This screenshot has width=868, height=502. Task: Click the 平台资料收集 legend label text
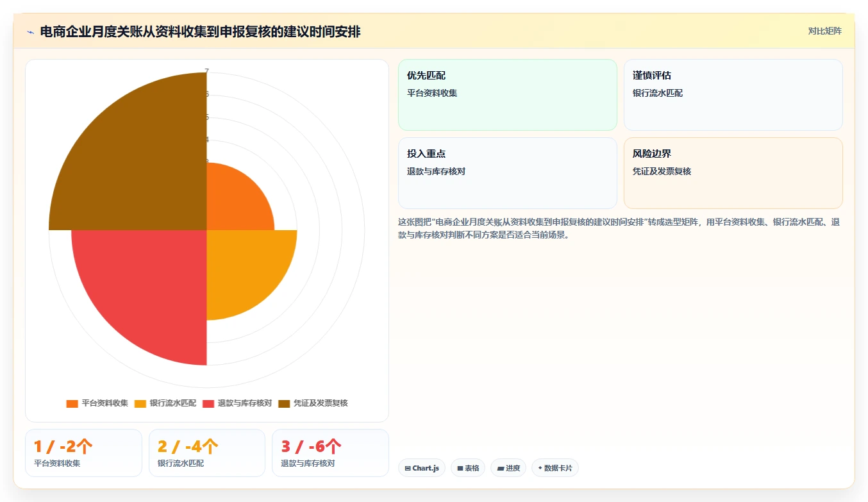105,403
